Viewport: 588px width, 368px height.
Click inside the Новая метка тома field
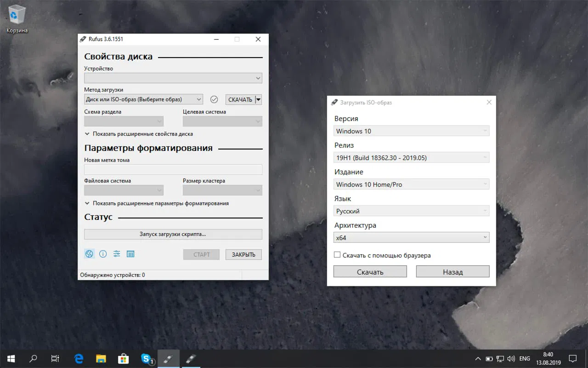173,169
